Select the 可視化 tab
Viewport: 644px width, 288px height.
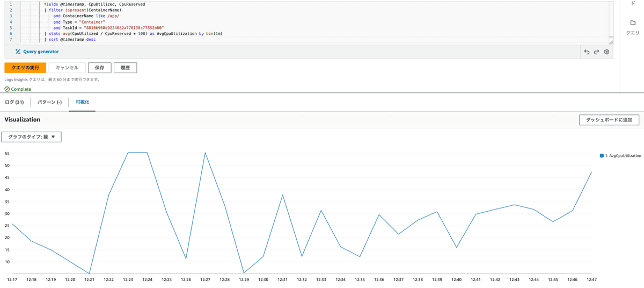[x=82, y=102]
